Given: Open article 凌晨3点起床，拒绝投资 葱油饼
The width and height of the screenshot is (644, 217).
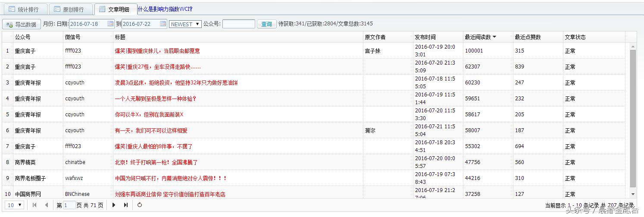Looking at the screenshot, I should [176, 83].
